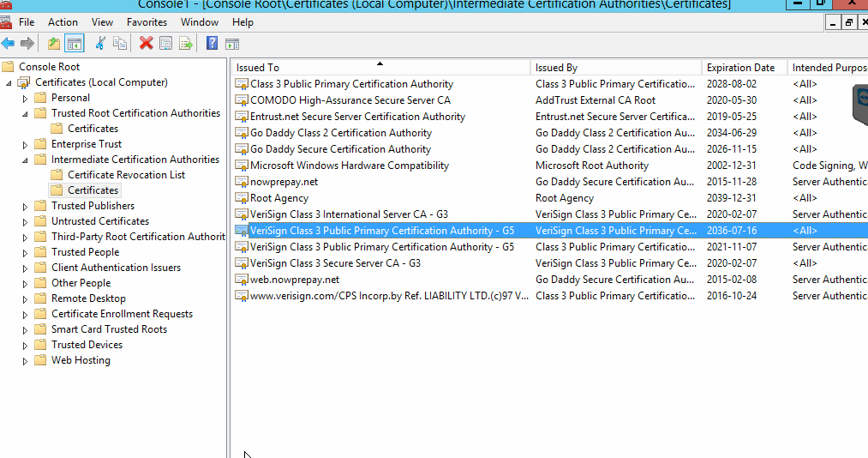Select Other People tree item
The width and height of the screenshot is (868, 458).
(x=81, y=283)
